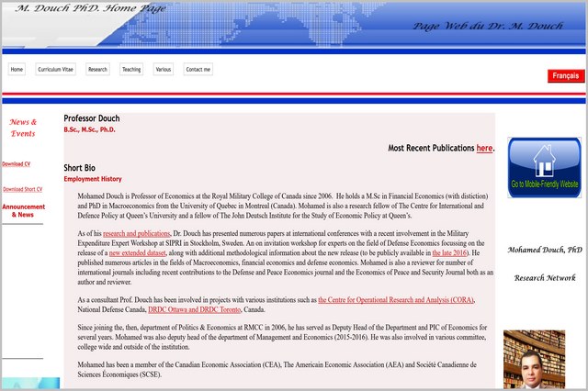588x391 pixels.
Task: Open the 'new extended dataset' link
Action: (137, 252)
